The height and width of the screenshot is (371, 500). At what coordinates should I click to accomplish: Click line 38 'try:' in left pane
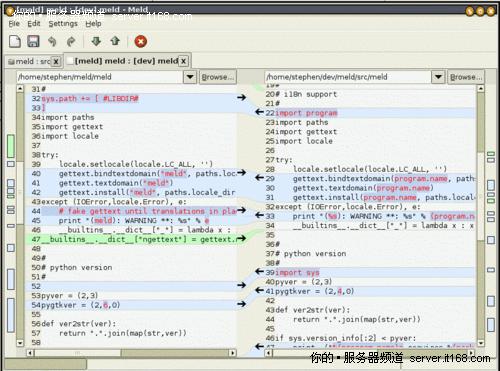(50, 155)
